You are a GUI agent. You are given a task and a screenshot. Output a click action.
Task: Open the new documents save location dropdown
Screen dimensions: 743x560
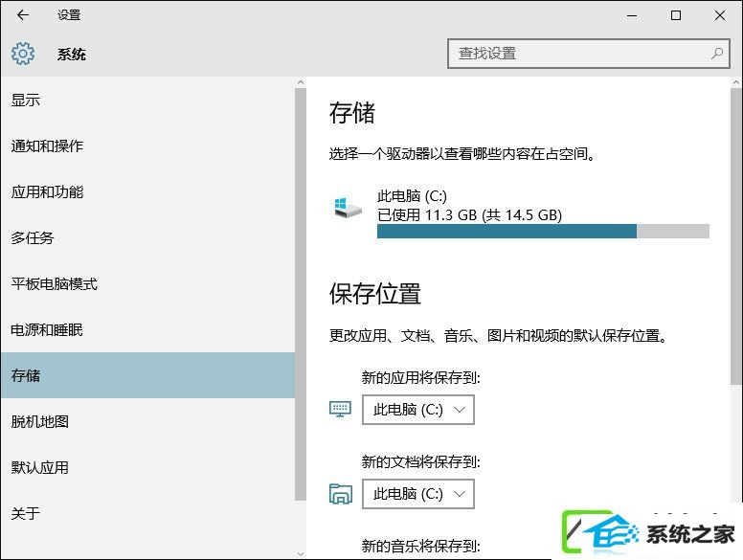[x=417, y=494]
